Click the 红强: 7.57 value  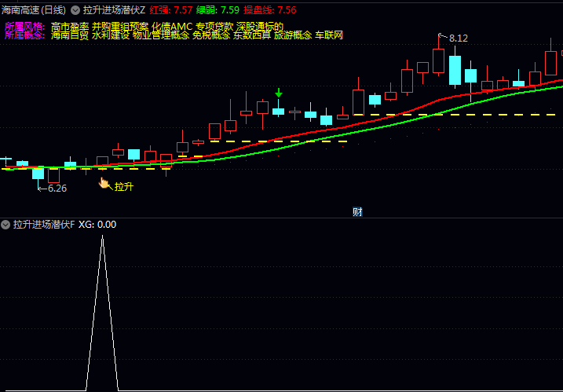coord(171,10)
